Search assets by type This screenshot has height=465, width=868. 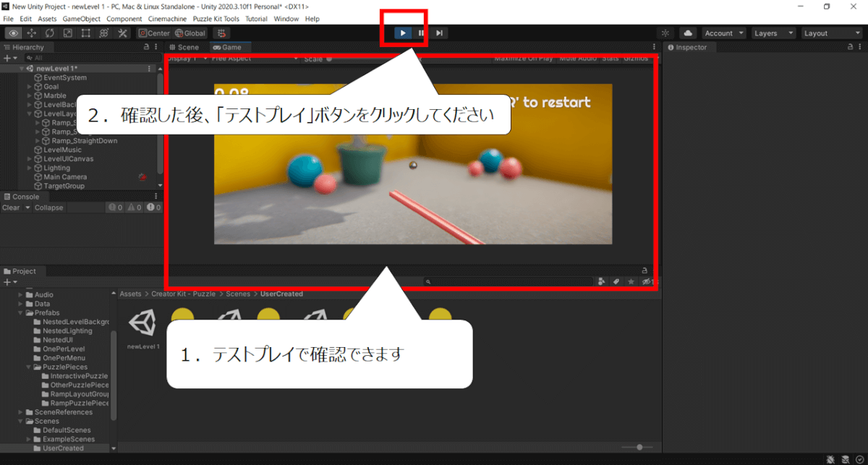[x=602, y=281]
